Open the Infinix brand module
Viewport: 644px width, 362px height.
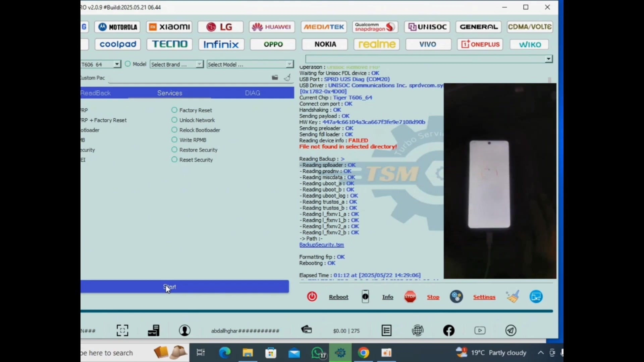click(x=221, y=44)
